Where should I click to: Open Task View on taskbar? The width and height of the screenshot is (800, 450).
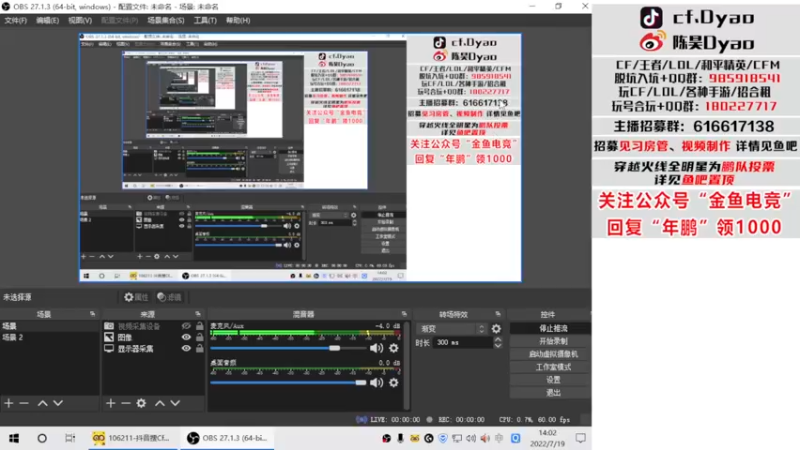click(x=70, y=438)
